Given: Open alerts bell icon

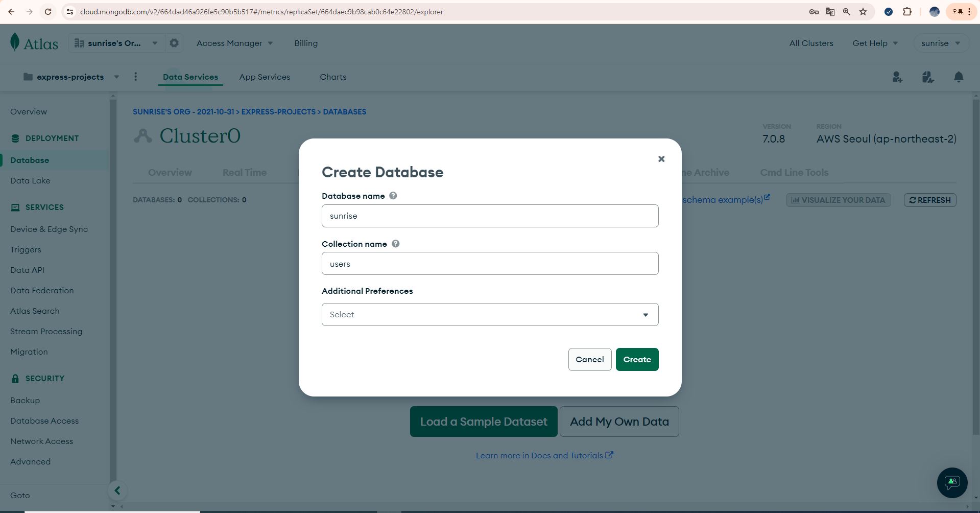Looking at the screenshot, I should pos(959,77).
